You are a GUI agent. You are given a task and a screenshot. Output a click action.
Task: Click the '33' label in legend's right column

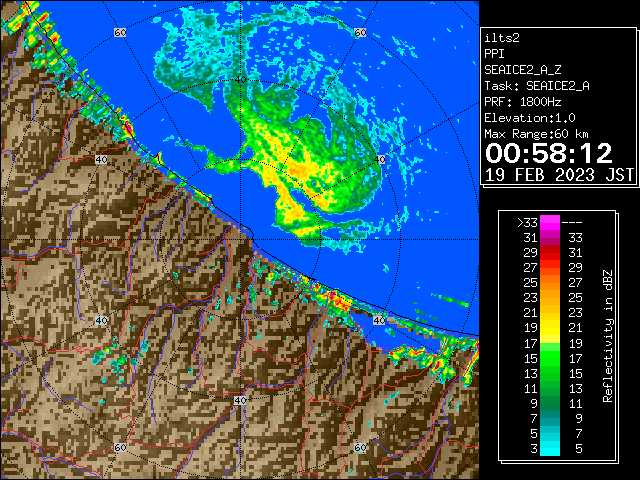pyautogui.click(x=575, y=238)
